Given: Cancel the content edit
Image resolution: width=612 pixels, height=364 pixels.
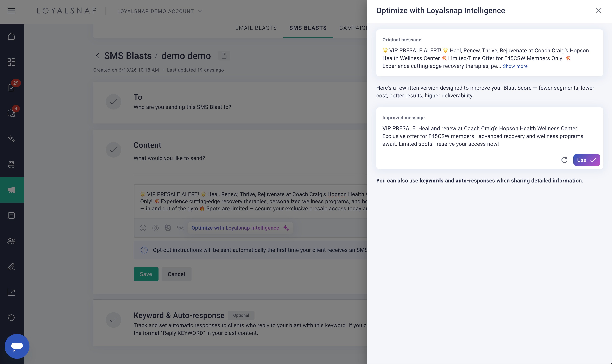Looking at the screenshot, I should click(x=176, y=274).
